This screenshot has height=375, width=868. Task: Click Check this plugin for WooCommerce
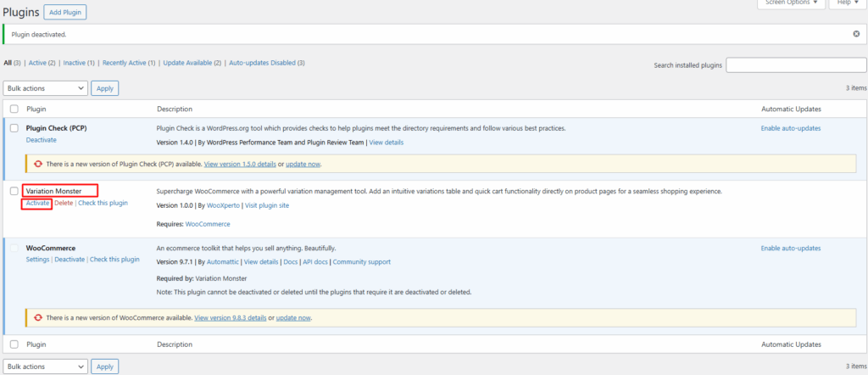114,260
